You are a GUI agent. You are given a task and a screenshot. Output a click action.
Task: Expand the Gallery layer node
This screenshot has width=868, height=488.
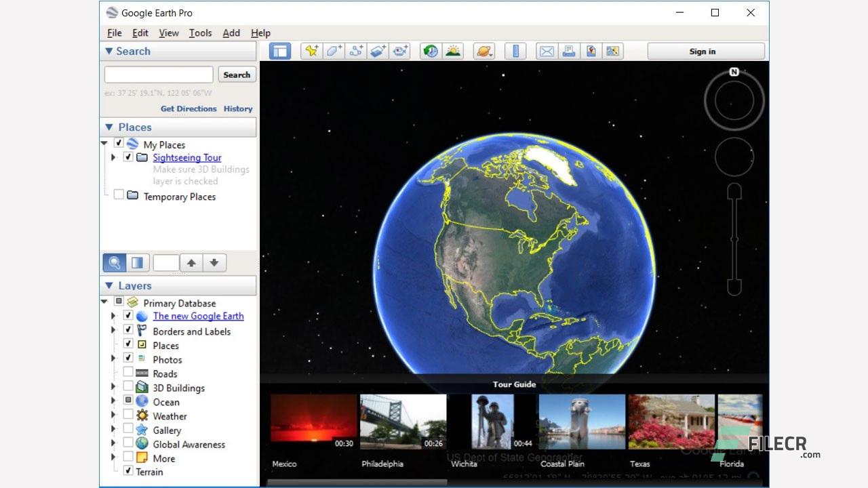114,430
